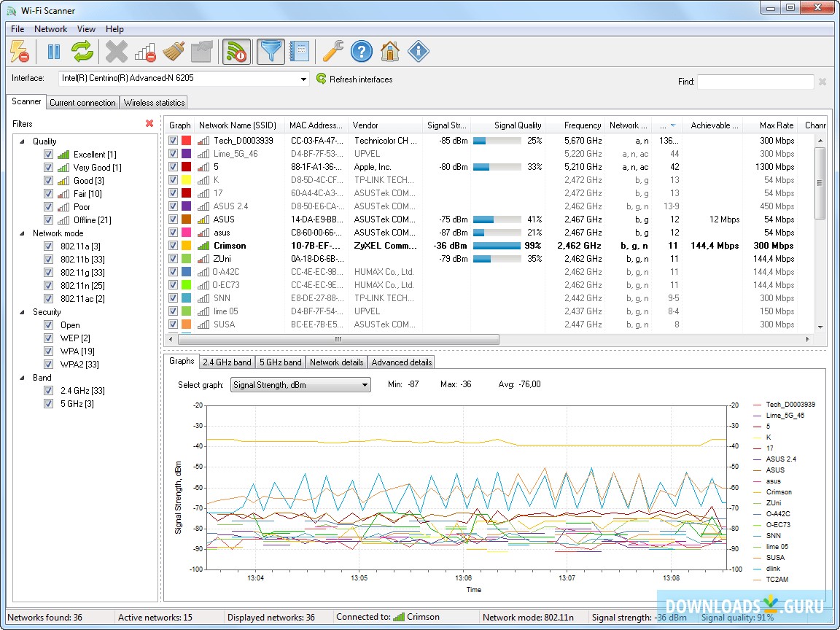The width and height of the screenshot is (840, 630).
Task: Open help with the blue question mark icon
Action: pos(362,52)
